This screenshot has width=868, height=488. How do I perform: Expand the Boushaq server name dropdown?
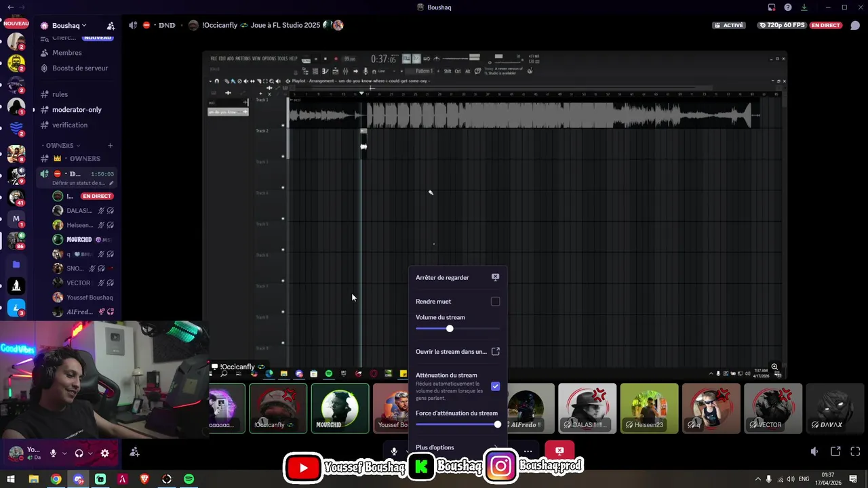(x=69, y=26)
